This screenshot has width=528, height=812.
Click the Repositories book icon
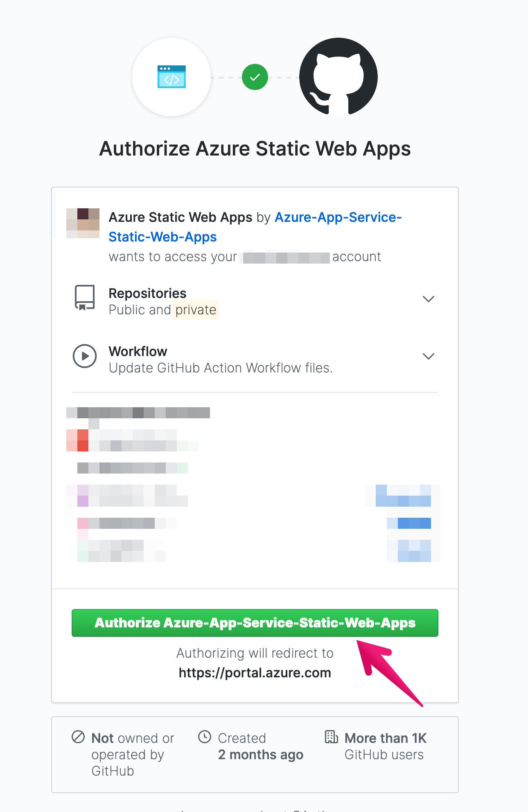click(85, 298)
